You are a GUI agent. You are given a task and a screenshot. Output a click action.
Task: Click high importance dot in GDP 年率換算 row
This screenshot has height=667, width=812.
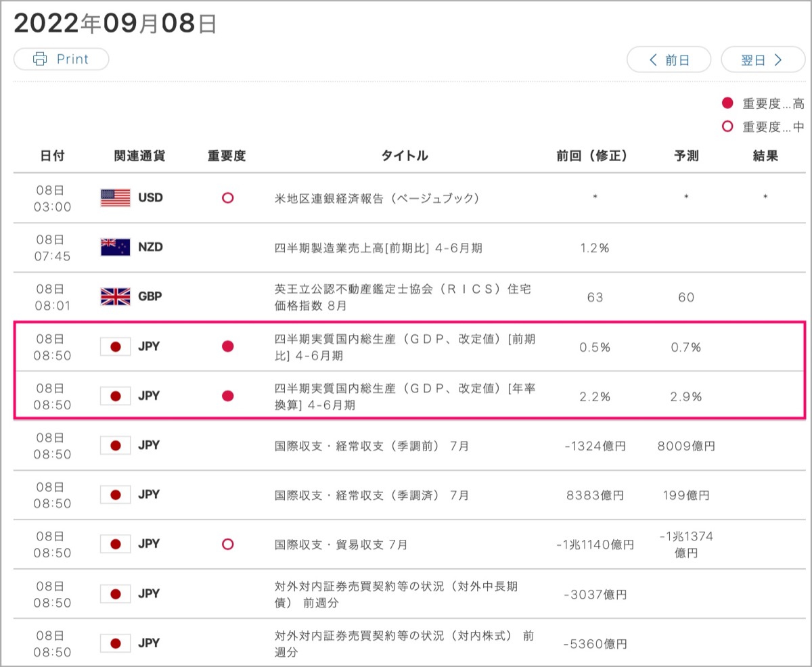pos(228,396)
